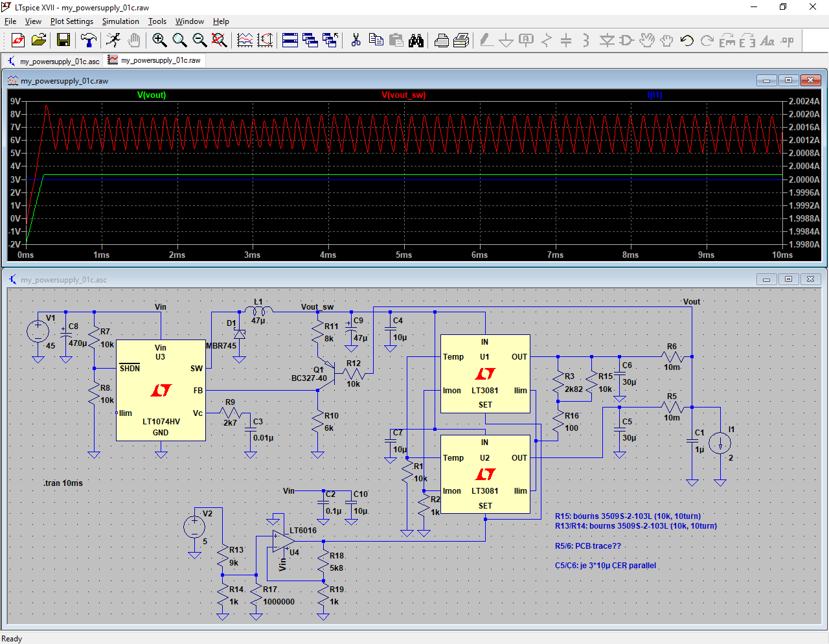Select the Inductor tool
Image resolution: width=829 pixels, height=644 pixels.
586,40
